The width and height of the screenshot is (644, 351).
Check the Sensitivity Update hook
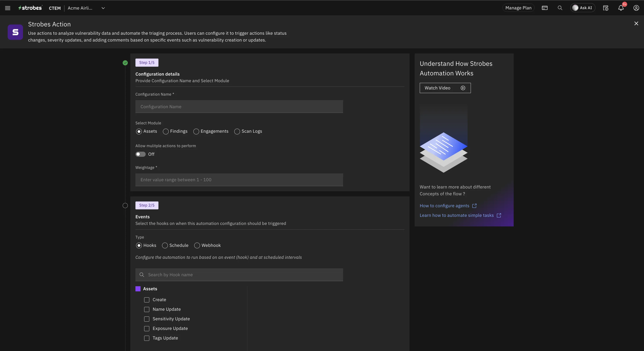coord(147,319)
